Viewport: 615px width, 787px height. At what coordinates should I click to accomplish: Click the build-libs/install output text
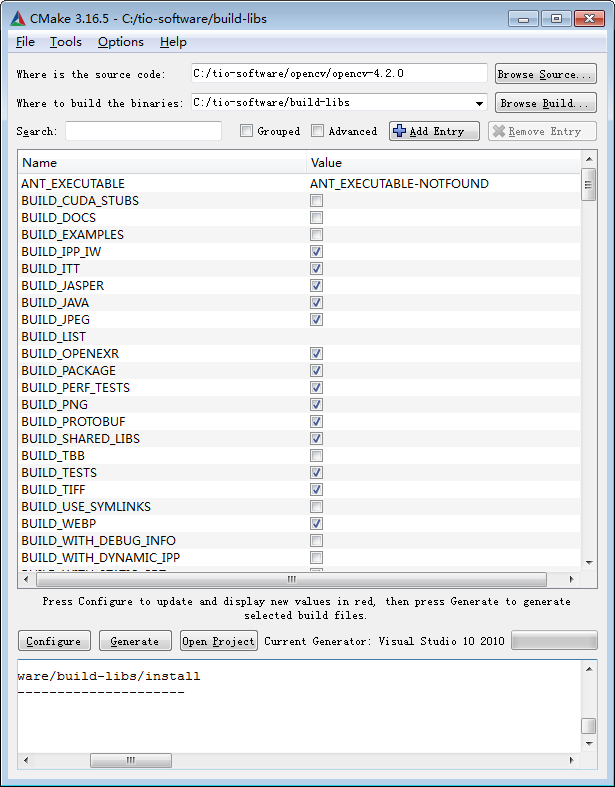(108, 676)
